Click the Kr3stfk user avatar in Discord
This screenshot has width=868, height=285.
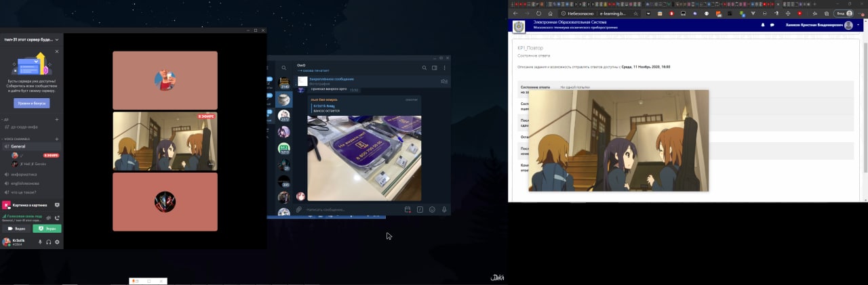(x=7, y=242)
